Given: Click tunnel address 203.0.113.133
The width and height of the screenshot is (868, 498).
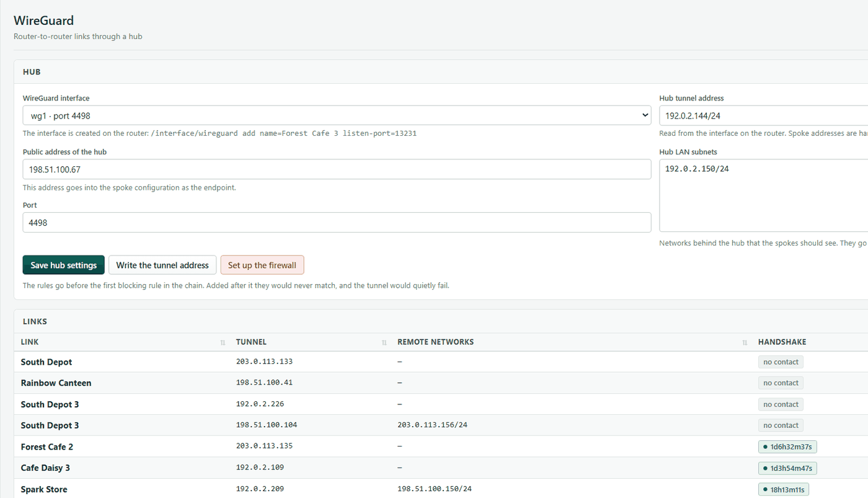Looking at the screenshot, I should click(264, 362).
